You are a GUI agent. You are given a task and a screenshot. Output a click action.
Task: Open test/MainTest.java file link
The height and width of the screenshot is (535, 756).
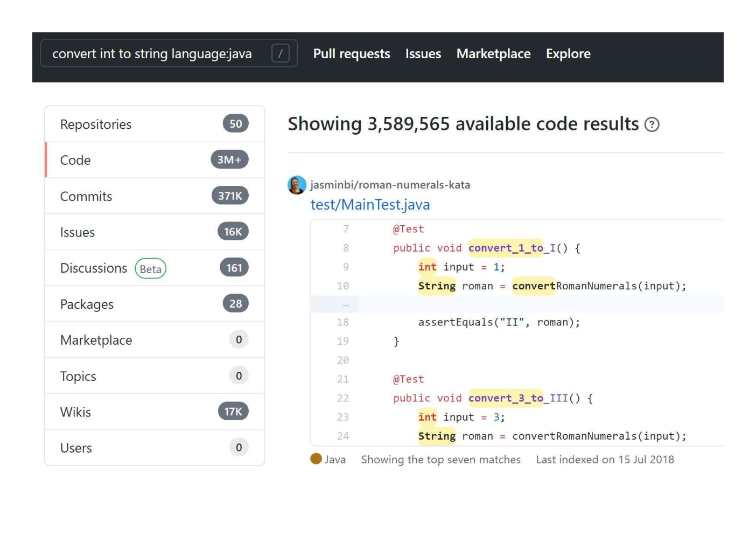370,205
